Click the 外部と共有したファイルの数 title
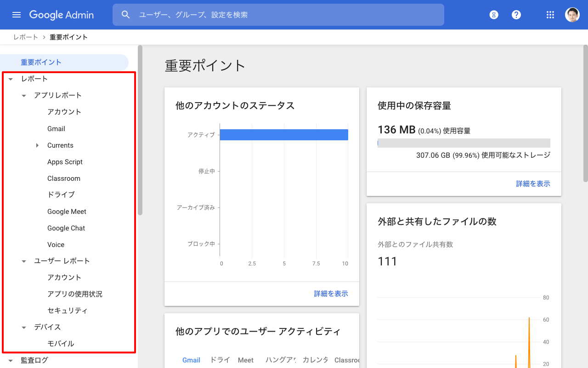This screenshot has height=368, width=588. click(437, 221)
